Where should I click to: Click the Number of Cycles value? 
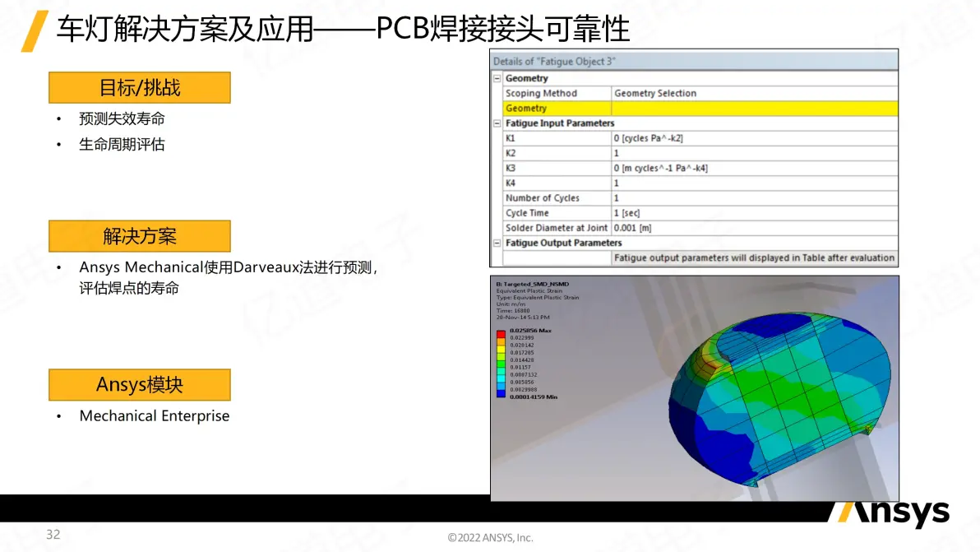pyautogui.click(x=755, y=198)
